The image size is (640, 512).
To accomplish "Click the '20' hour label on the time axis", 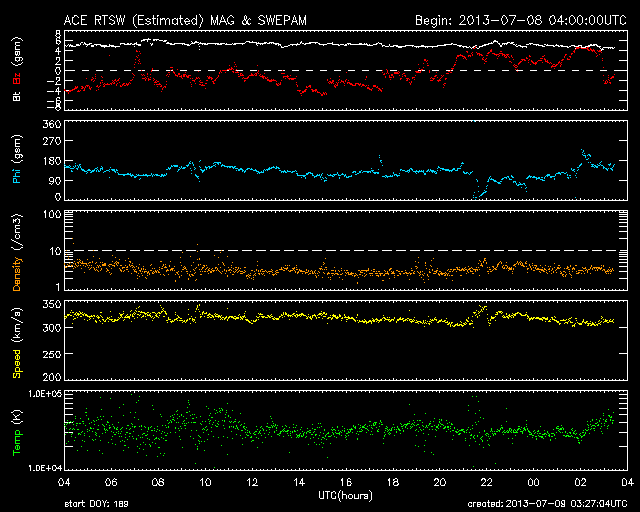I will click(440, 483).
